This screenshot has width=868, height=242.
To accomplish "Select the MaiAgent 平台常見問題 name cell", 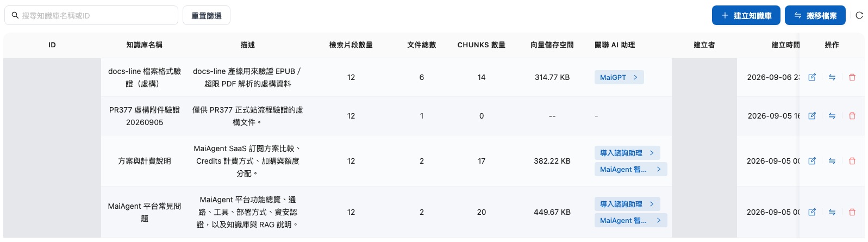I will click(x=145, y=212).
